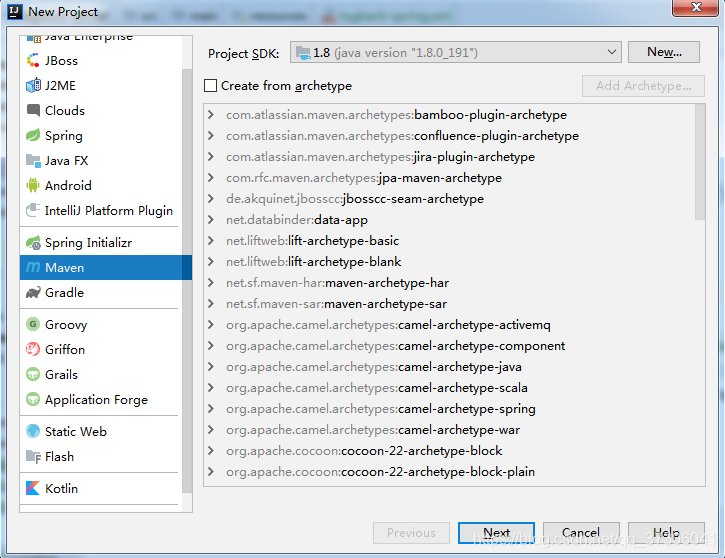
Task: Expand lift-archetype-basic entry
Action: coord(211,240)
